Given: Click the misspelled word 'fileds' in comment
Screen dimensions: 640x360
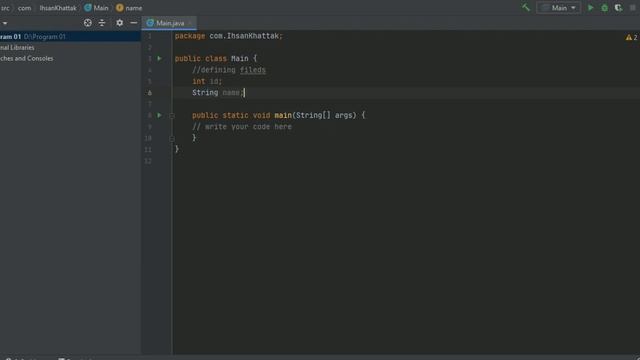Looking at the screenshot, I should coord(253,70).
